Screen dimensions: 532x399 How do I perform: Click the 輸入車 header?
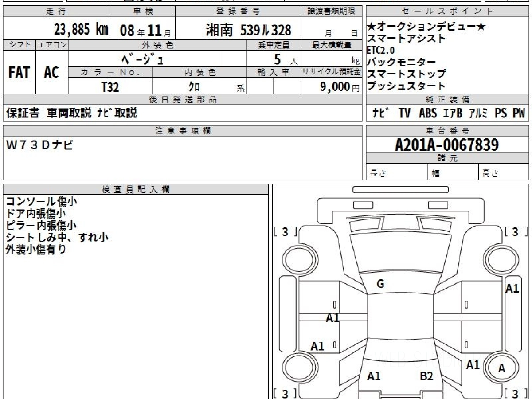274,72
